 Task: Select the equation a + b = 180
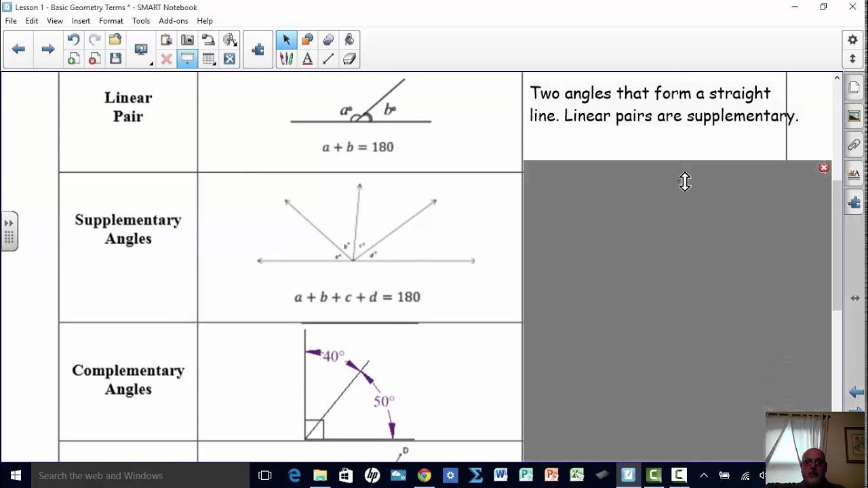point(357,147)
